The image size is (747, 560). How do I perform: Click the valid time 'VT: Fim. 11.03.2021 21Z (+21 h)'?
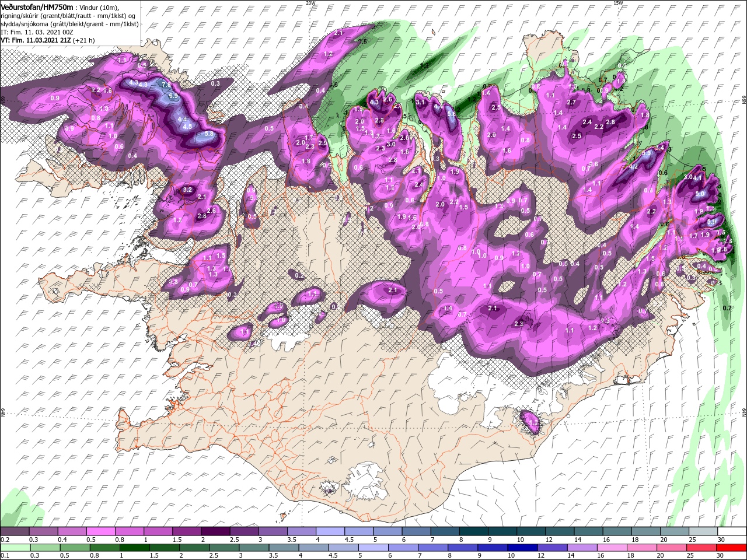tap(48, 40)
